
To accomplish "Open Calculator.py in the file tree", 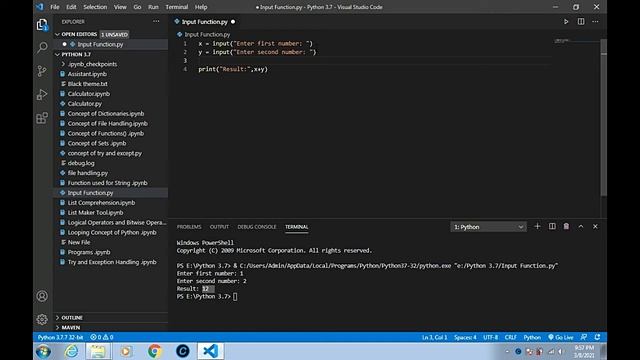I will click(84, 104).
